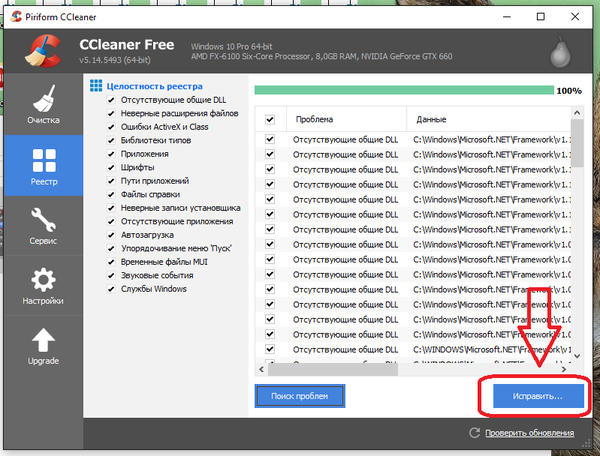Sort by the Данные column header

(x=490, y=119)
